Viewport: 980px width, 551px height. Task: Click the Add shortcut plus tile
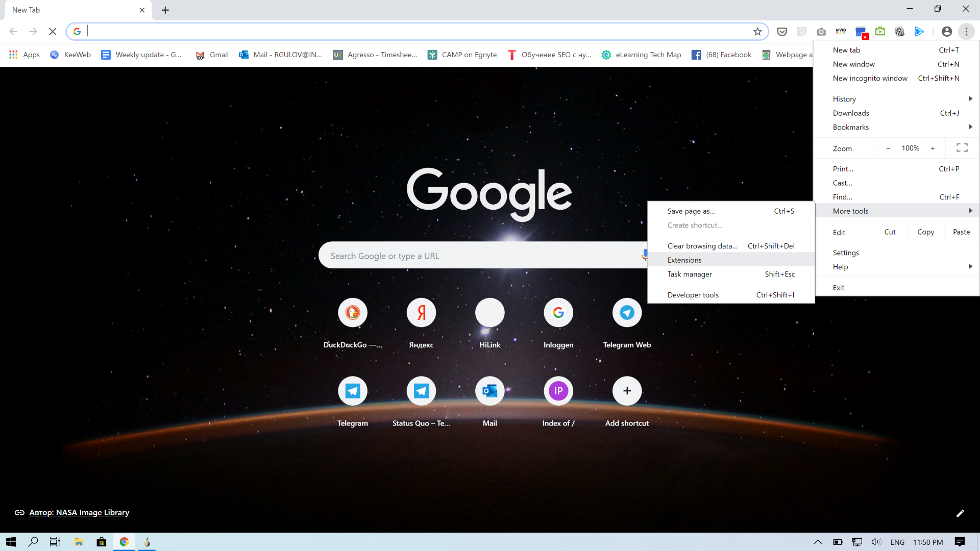(x=627, y=391)
